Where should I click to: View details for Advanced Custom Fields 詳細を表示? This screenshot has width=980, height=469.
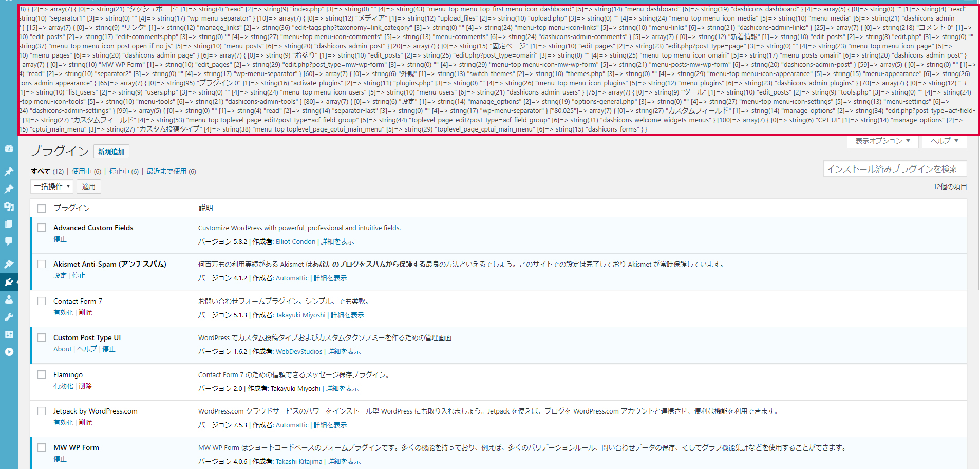coord(337,242)
